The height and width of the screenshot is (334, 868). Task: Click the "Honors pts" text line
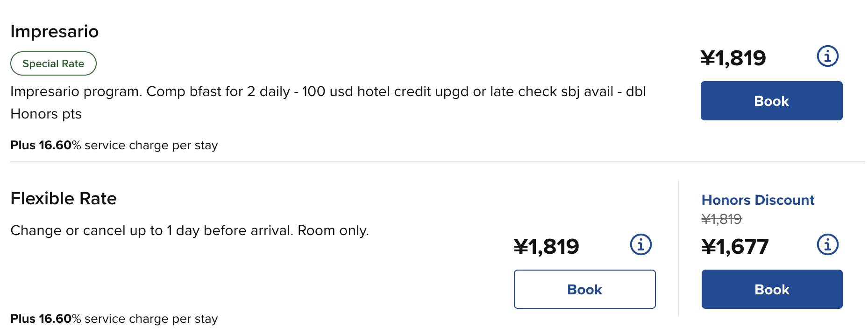pos(46,114)
